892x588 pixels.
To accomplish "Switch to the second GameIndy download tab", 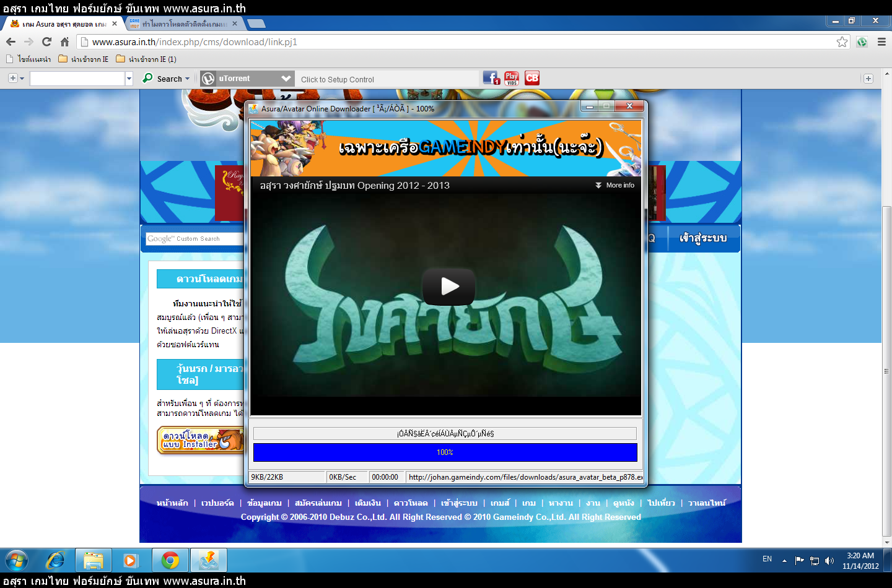I will pyautogui.click(x=183, y=24).
